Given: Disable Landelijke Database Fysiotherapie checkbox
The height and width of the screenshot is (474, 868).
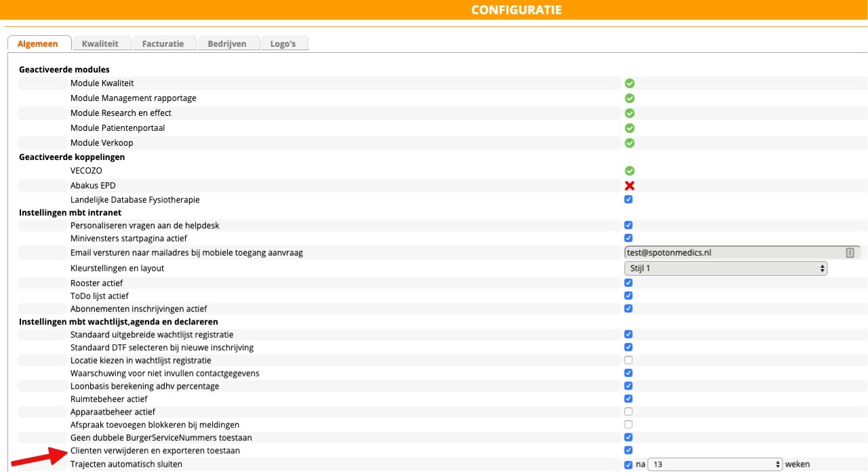Looking at the screenshot, I should [629, 200].
